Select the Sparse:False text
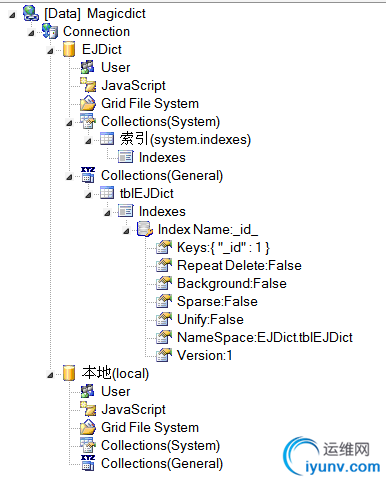Viewport: 386px width, 483px height. tap(217, 302)
